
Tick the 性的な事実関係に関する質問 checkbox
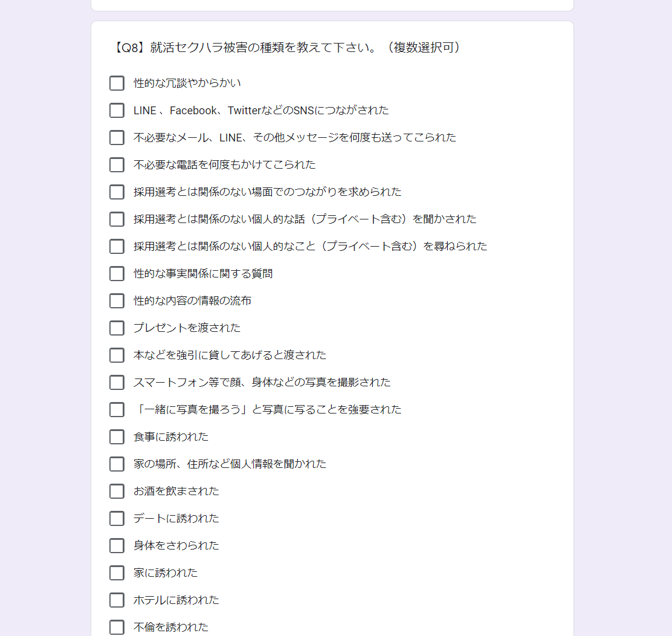pyautogui.click(x=117, y=273)
